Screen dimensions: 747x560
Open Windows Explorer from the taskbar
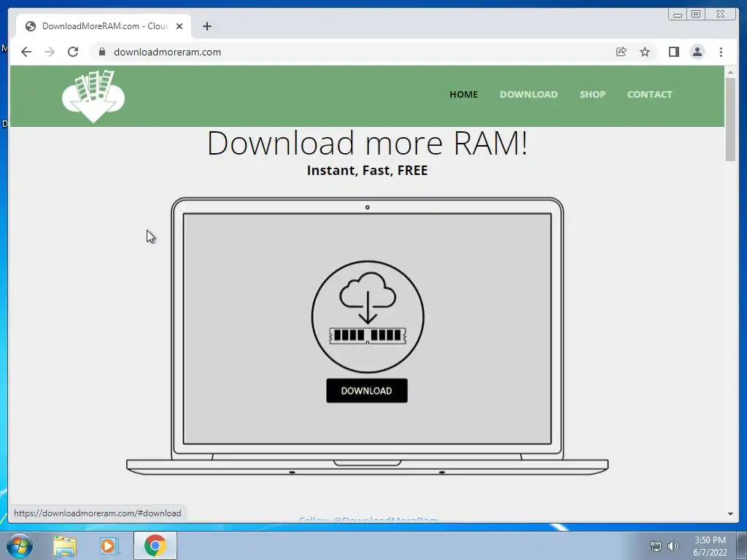65,546
